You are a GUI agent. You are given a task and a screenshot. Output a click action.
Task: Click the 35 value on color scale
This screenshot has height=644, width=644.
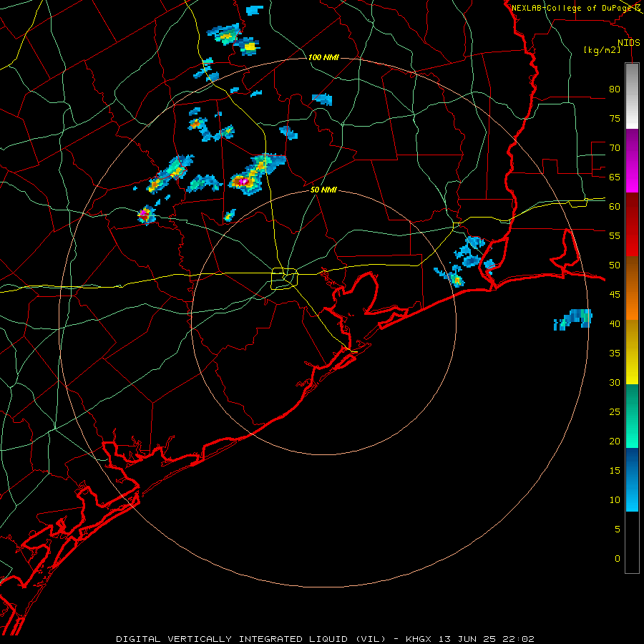coord(615,353)
